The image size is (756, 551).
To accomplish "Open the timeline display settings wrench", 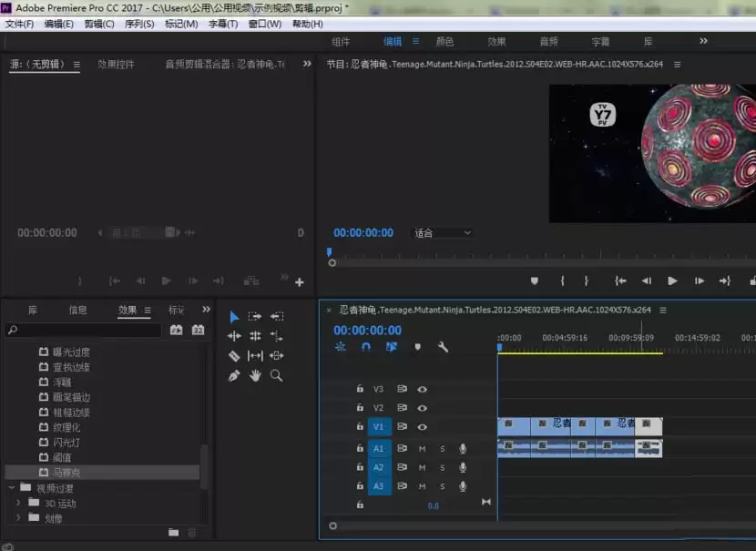I will (443, 348).
